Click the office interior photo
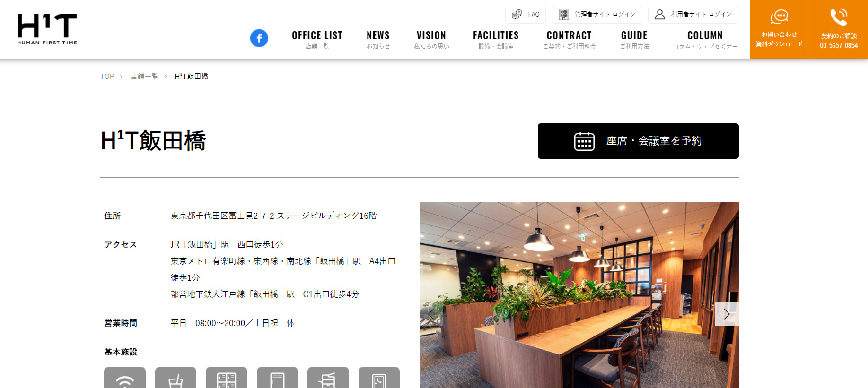 (x=579, y=295)
